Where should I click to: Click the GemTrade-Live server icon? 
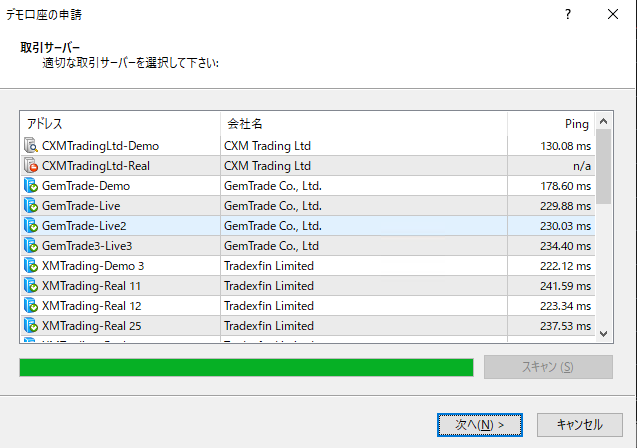point(31,206)
